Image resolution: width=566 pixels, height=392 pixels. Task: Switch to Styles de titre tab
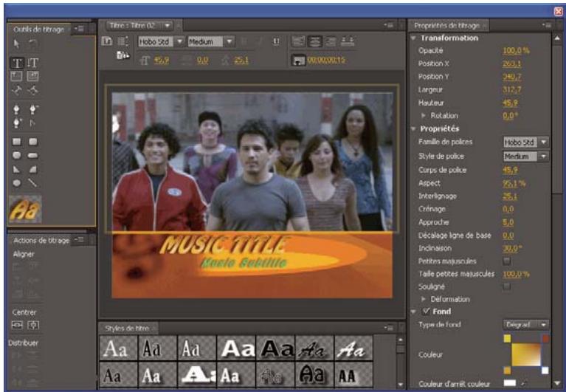point(127,329)
